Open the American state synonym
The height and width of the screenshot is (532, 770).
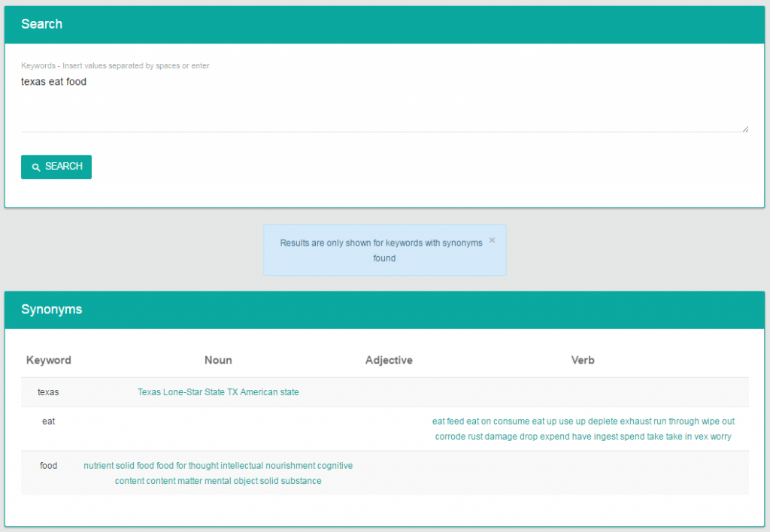270,392
